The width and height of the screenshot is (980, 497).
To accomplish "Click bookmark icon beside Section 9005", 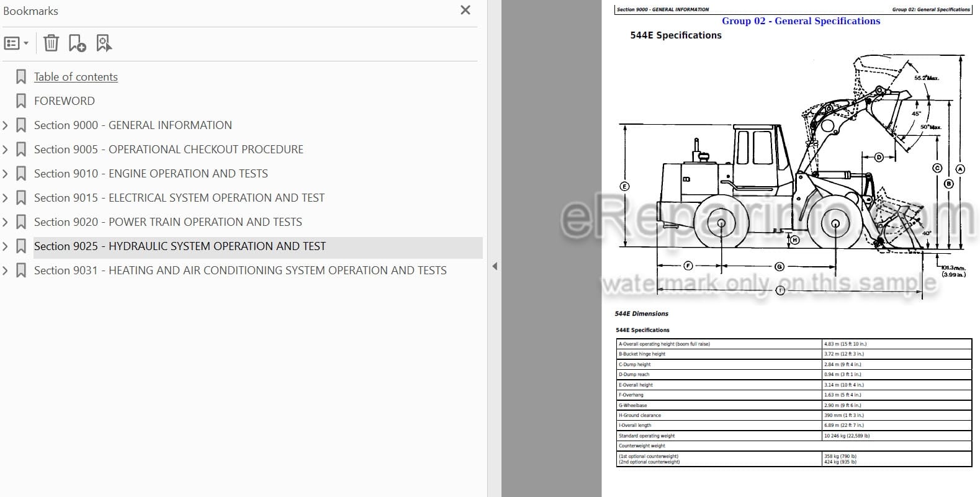I will 21,150.
